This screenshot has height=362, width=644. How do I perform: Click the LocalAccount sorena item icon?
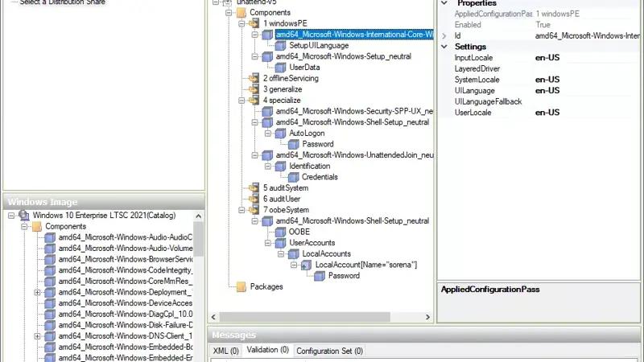point(307,265)
